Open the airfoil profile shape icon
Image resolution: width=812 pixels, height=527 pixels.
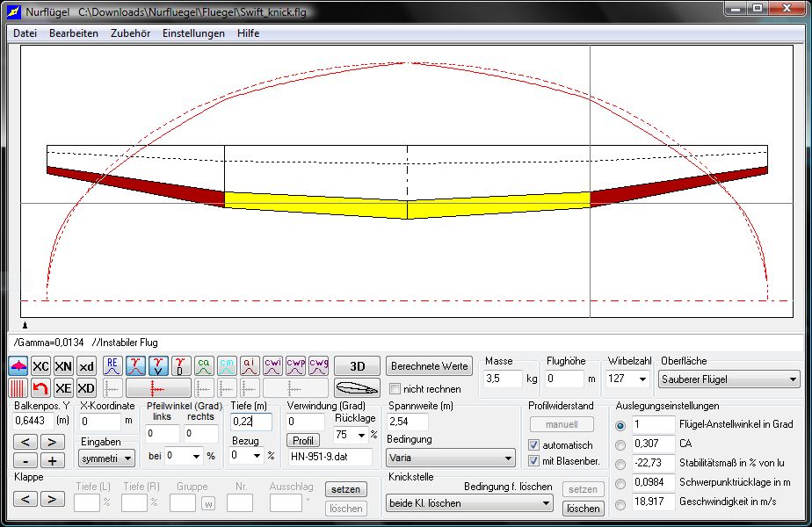coord(357,388)
